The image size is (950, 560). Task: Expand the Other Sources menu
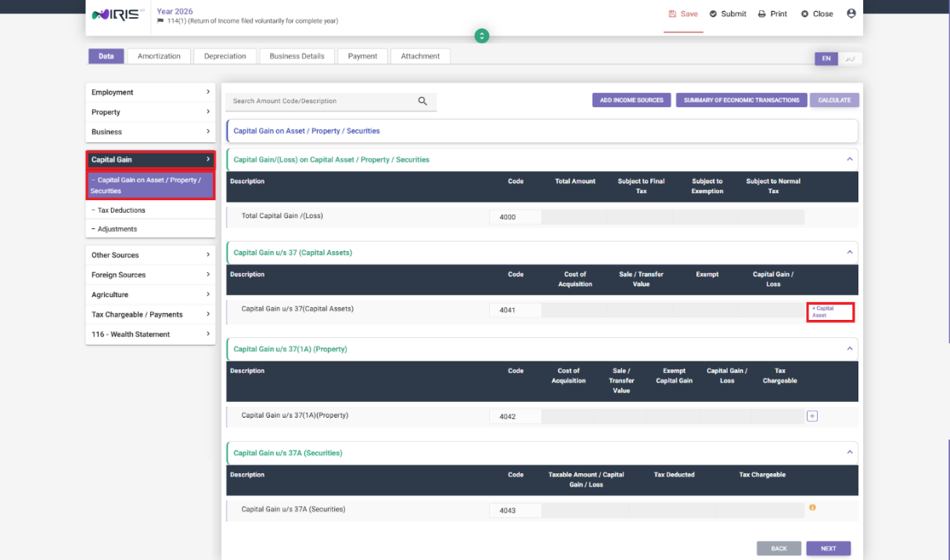coord(150,255)
